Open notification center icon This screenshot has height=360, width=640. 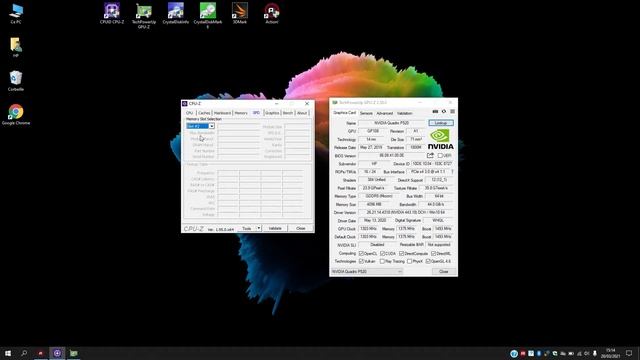pyautogui.click(x=629, y=353)
